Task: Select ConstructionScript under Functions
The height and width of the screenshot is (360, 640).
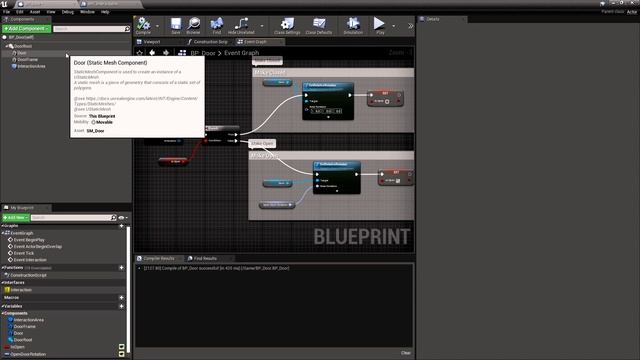Action: coord(28,275)
